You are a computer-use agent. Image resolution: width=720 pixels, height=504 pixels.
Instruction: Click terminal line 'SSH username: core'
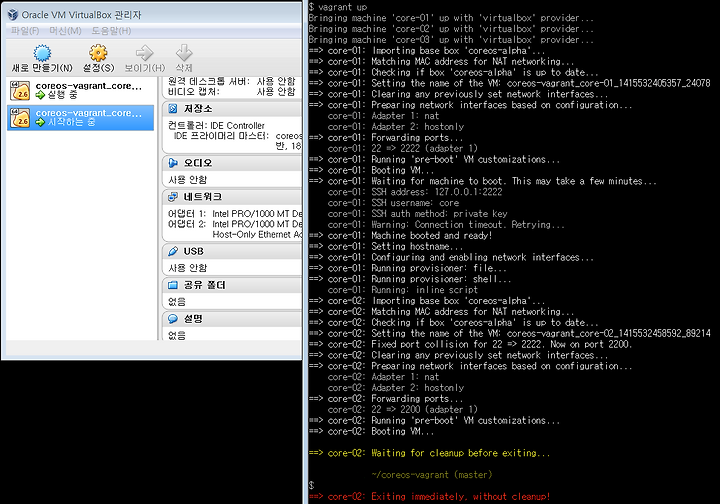pyautogui.click(x=415, y=203)
